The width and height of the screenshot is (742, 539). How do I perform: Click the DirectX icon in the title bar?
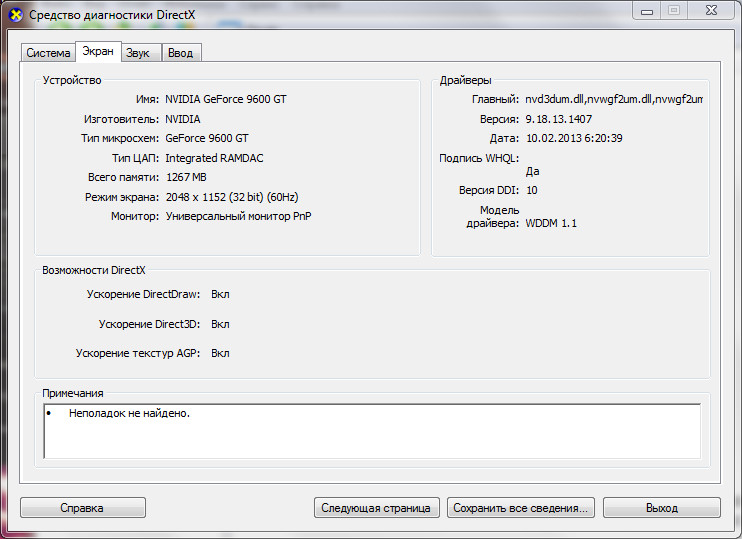pos(15,15)
